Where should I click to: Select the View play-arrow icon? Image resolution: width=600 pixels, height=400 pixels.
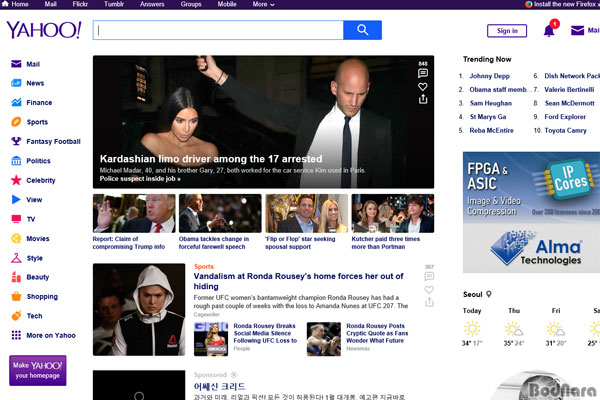(x=16, y=199)
